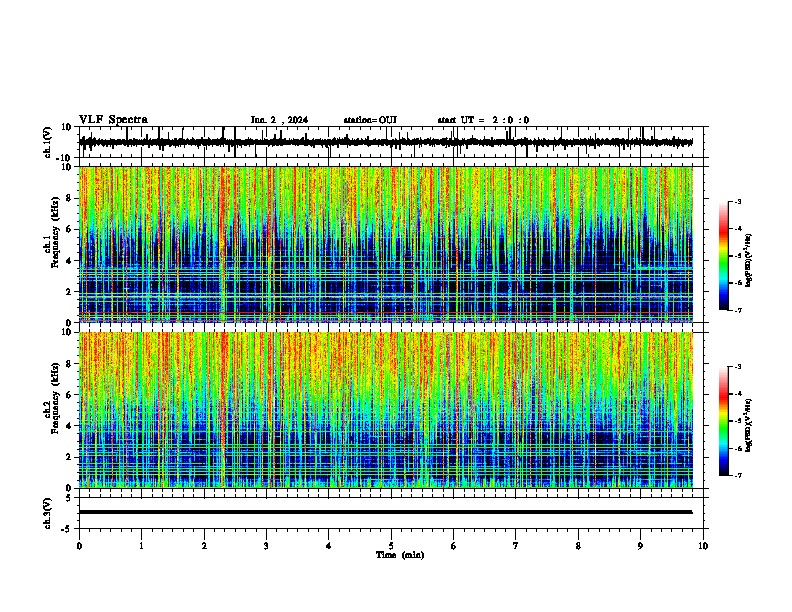Screen dimensions: 792x612
Task: Click time axis tick label "8"
Action: pyautogui.click(x=578, y=546)
